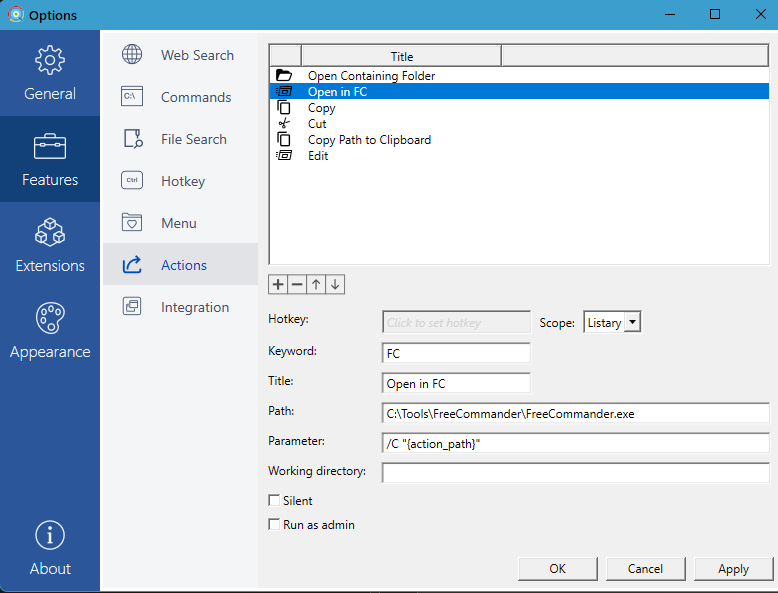The image size is (778, 593).
Task: Select the Open Containing Folder action
Action: tap(371, 76)
